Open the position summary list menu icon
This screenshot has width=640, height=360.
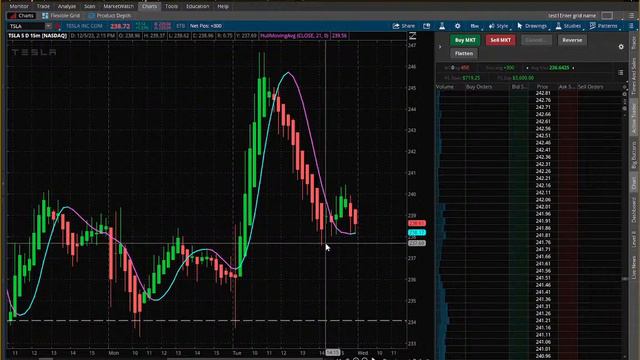point(620,73)
